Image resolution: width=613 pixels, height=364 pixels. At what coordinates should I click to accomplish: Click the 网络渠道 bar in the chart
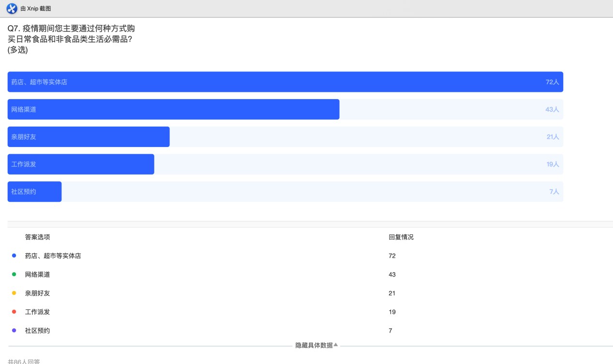tap(173, 109)
